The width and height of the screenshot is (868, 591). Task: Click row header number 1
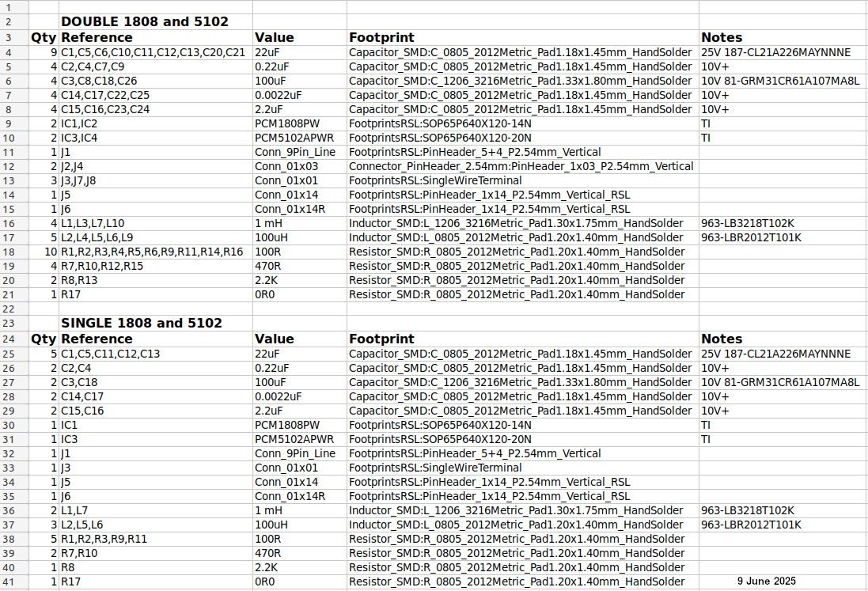[13, 7]
